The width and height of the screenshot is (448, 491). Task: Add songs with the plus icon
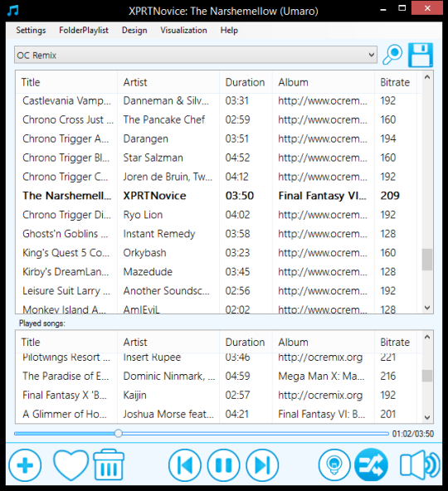[x=25, y=465]
